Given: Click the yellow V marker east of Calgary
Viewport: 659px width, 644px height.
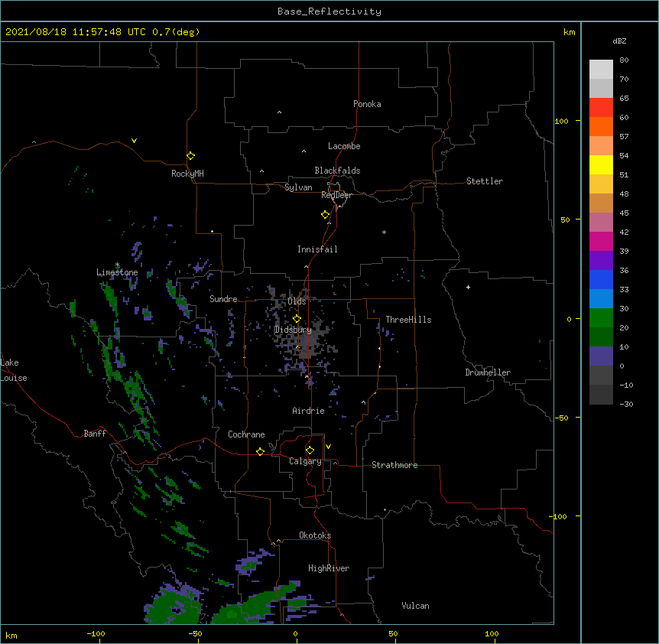Looking at the screenshot, I should click(x=328, y=447).
